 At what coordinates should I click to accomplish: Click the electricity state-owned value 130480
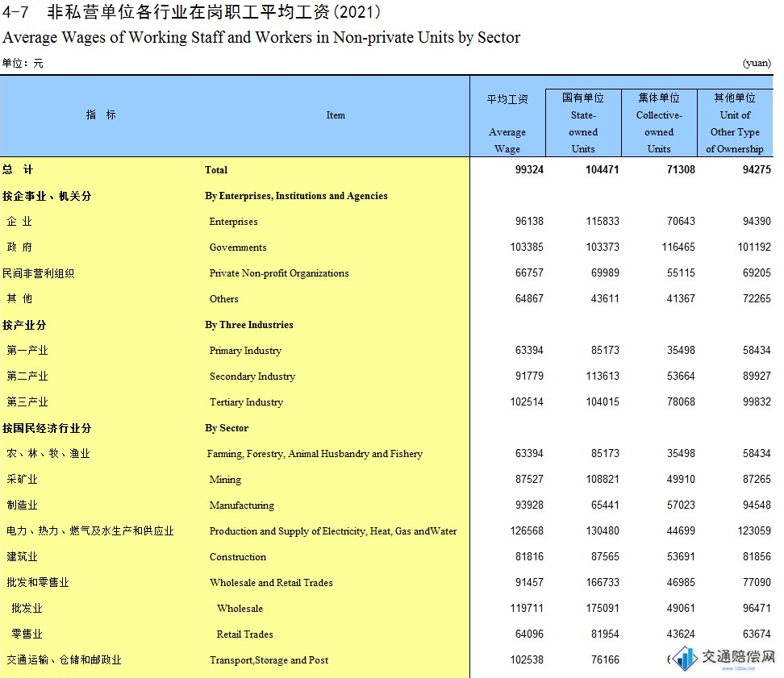coord(603,530)
